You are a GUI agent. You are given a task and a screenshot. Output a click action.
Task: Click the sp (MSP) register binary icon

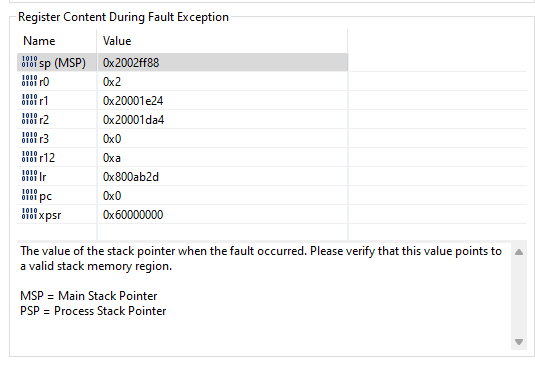tap(29, 62)
